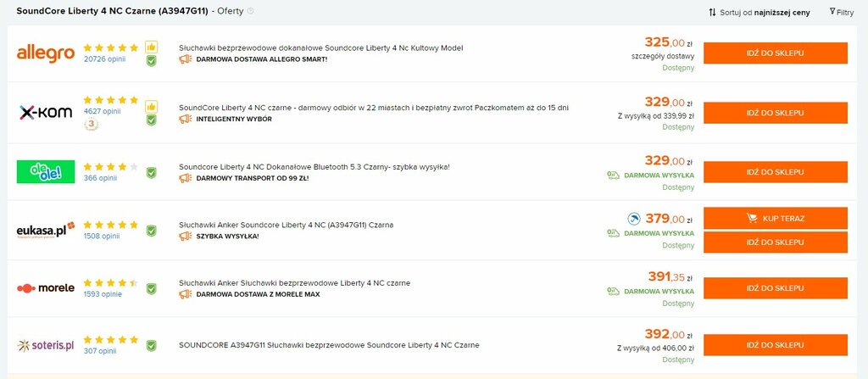This screenshot has height=379, width=868.
Task: Open x-kom offer title about darmowy odbiór
Action: click(x=374, y=108)
